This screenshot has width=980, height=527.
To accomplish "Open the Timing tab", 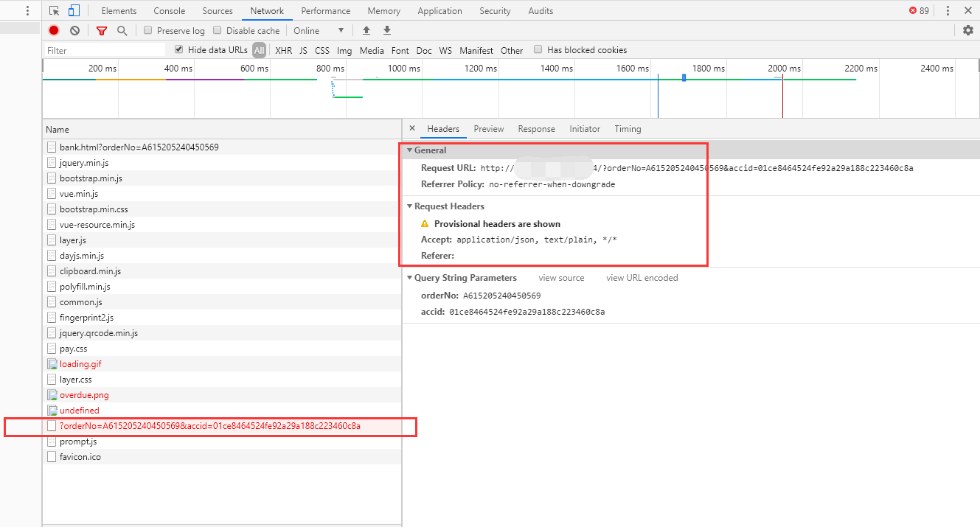I will (x=628, y=128).
